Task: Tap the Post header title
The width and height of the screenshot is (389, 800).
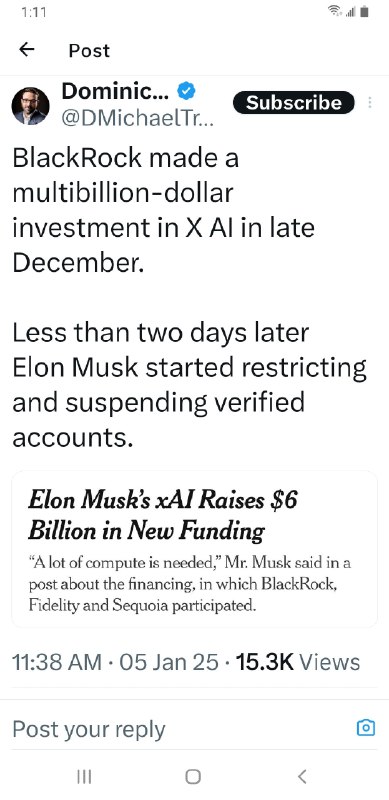Action: [x=89, y=50]
